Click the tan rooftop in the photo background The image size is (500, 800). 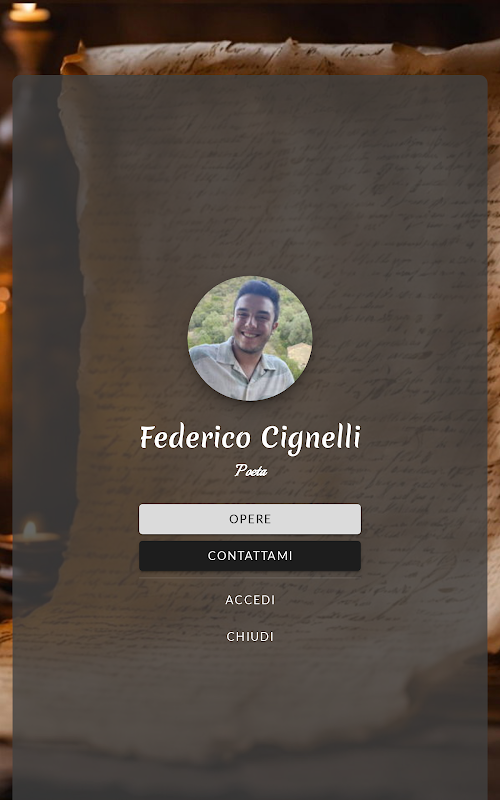300,354
